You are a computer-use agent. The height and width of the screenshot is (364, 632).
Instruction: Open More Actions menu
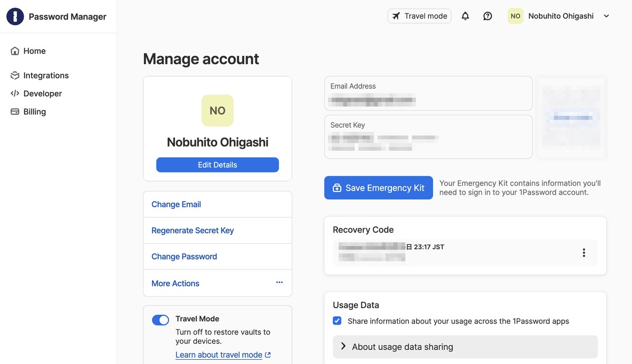218,283
